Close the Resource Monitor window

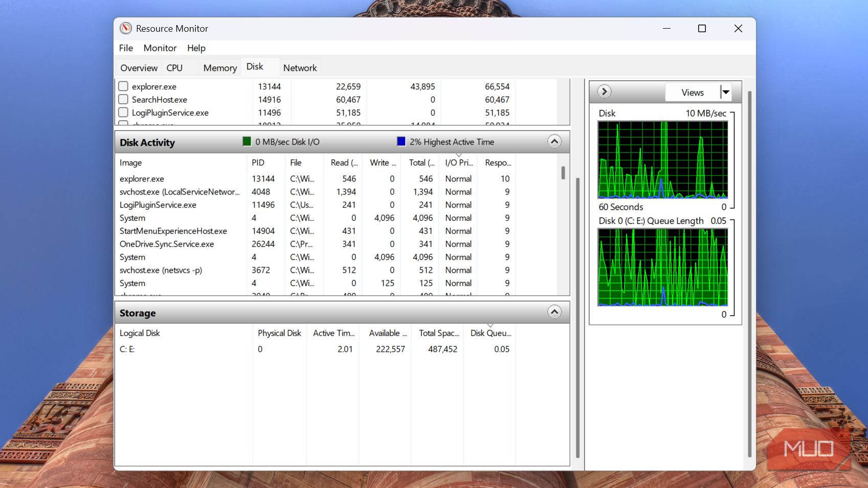pyautogui.click(x=738, y=28)
